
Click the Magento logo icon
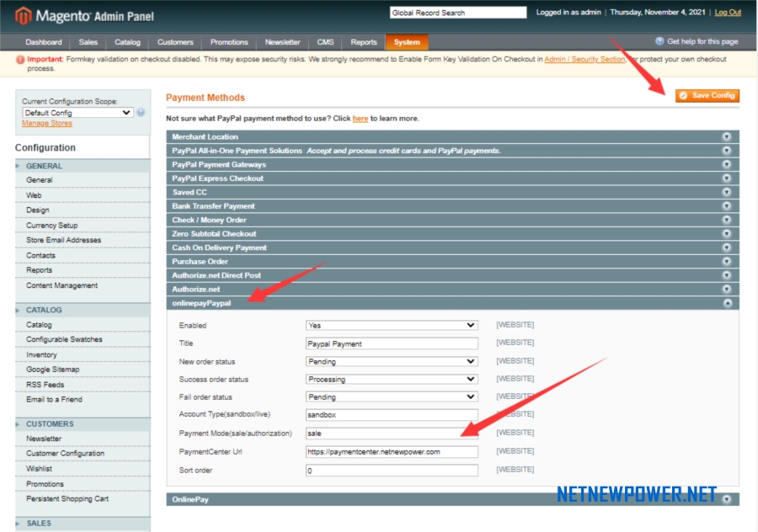point(24,15)
